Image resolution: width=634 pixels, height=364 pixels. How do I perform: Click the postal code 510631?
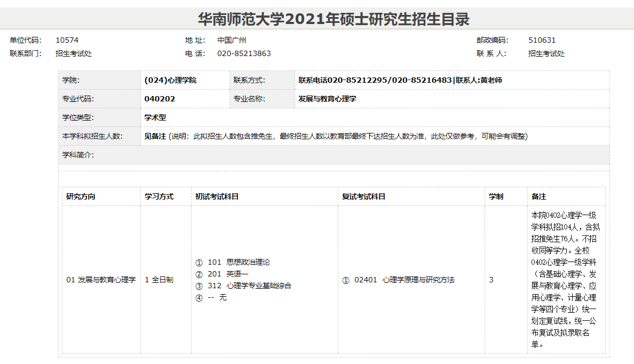point(542,40)
